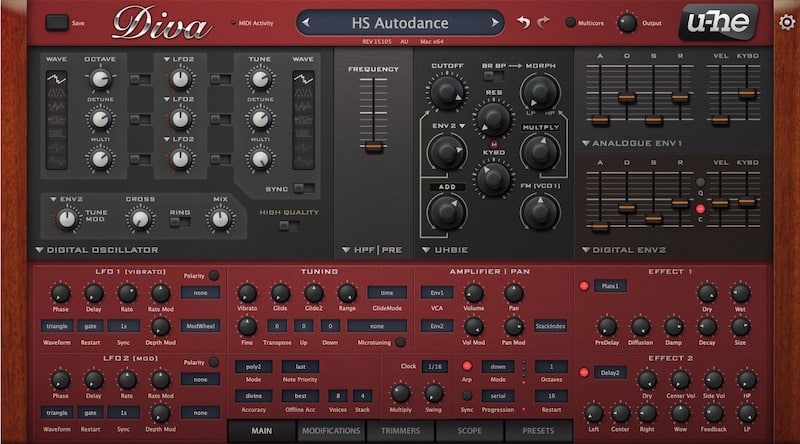The width and height of the screenshot is (800, 444).
Task: Toggle the oscillator Sync switch
Action: pyautogui.click(x=304, y=188)
